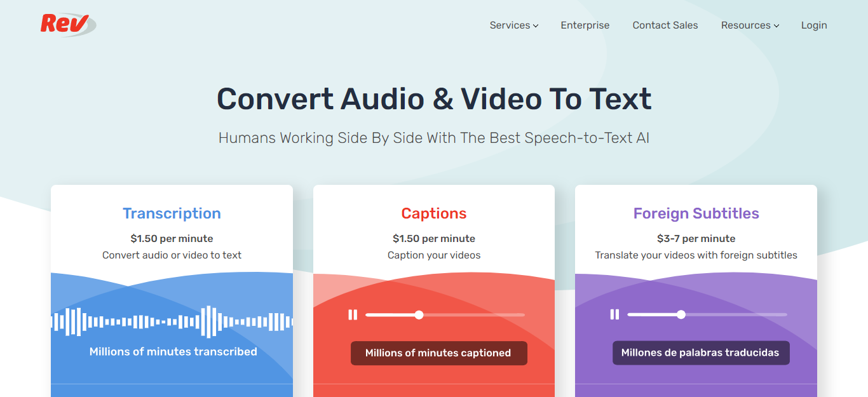The width and height of the screenshot is (868, 397).
Task: Click 'Convert audio or video to text' description
Action: pyautogui.click(x=172, y=255)
